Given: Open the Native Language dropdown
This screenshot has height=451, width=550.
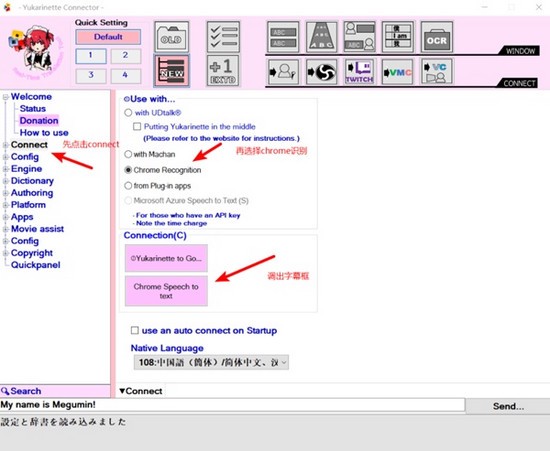Looking at the screenshot, I should (211, 362).
